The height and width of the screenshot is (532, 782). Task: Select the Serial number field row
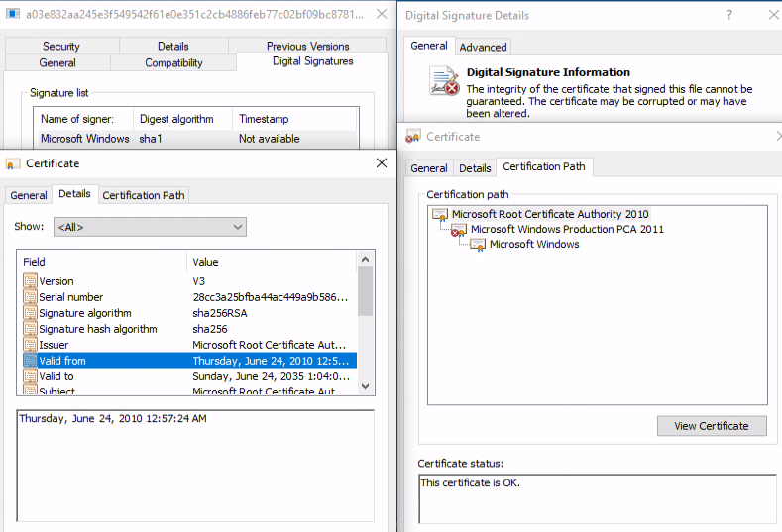189,297
